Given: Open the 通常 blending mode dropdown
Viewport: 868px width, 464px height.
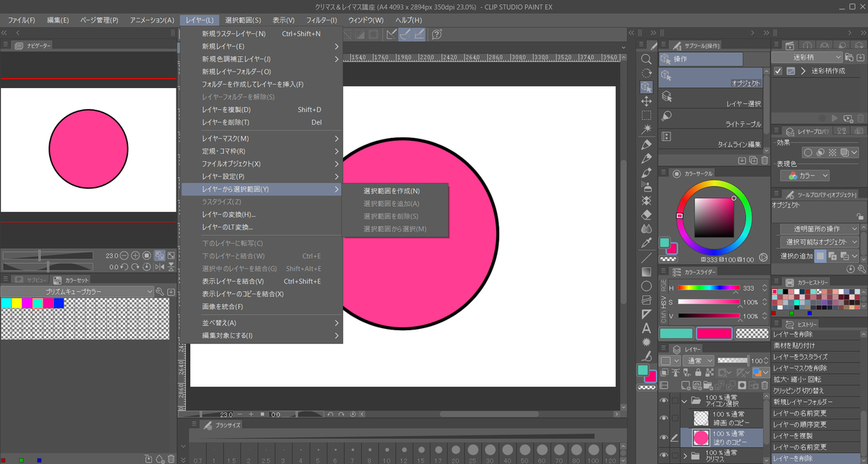Looking at the screenshot, I should tap(698, 361).
